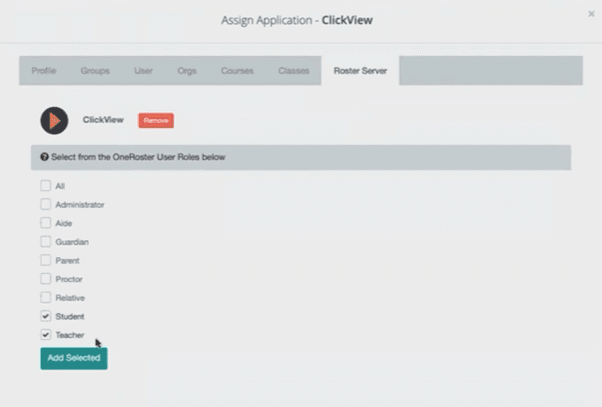Viewport: 602px width, 407px height.
Task: Switch to the Courses tab
Action: [237, 71]
